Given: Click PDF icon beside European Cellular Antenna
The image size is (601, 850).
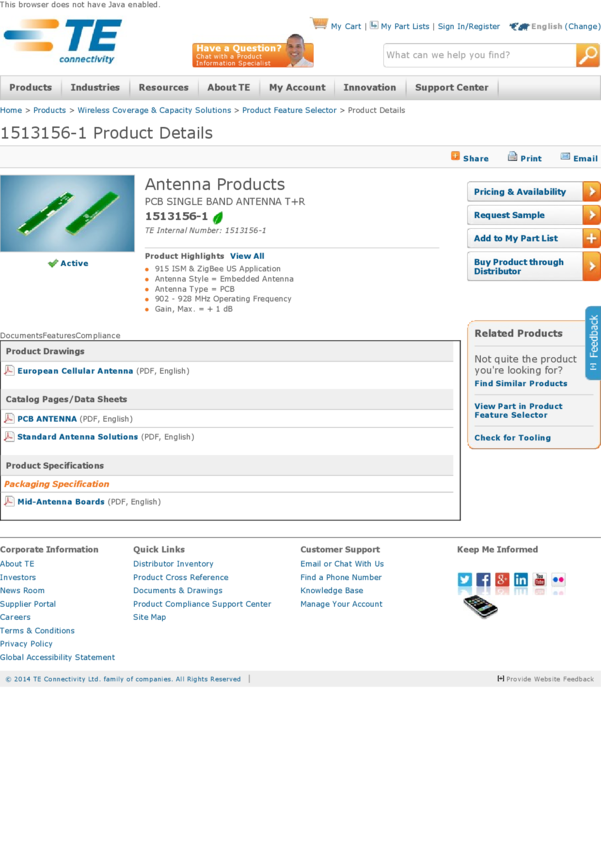Looking at the screenshot, I should [x=9, y=370].
